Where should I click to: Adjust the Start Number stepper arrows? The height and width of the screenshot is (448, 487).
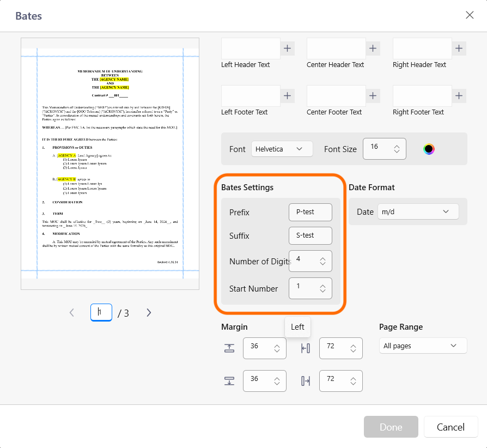tap(322, 289)
